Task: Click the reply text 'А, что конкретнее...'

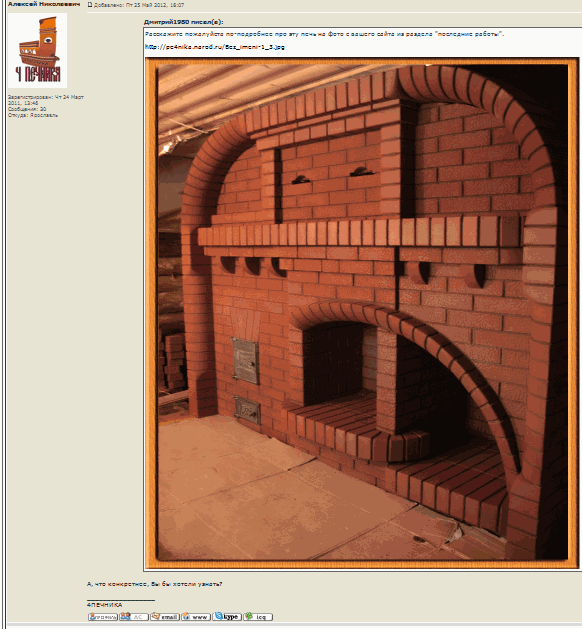Action: click(x=154, y=584)
